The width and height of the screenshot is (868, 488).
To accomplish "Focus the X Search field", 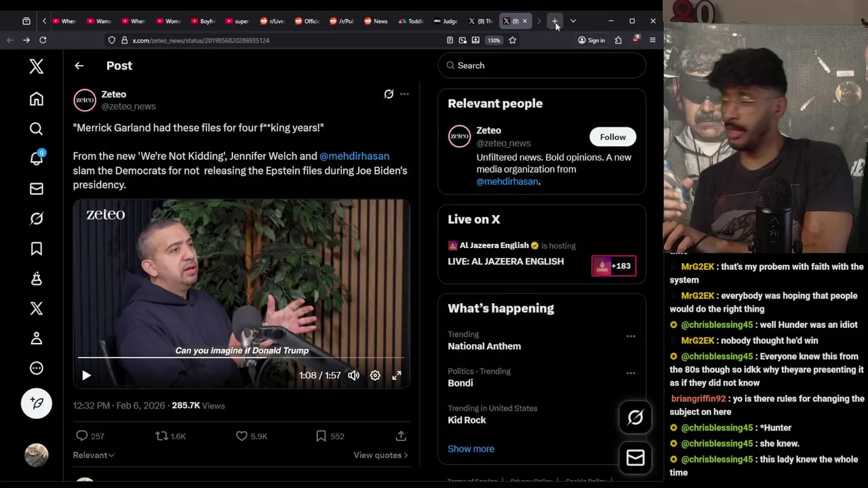I will (x=542, y=66).
